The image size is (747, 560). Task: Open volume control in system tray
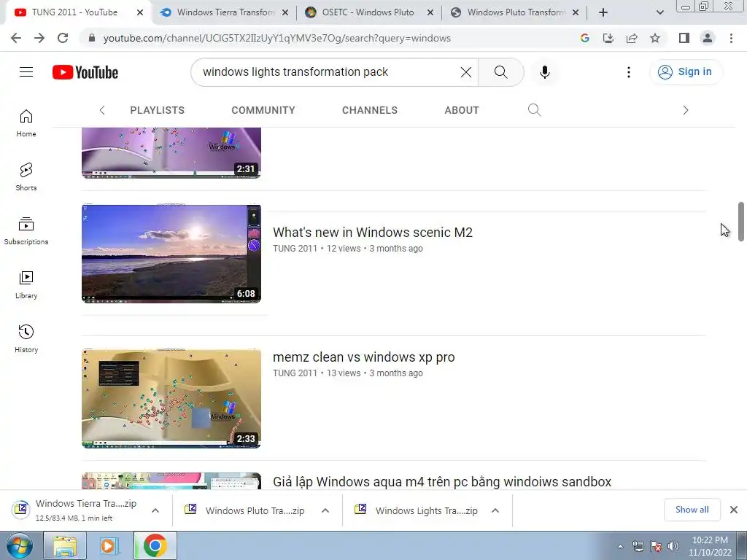673,546
